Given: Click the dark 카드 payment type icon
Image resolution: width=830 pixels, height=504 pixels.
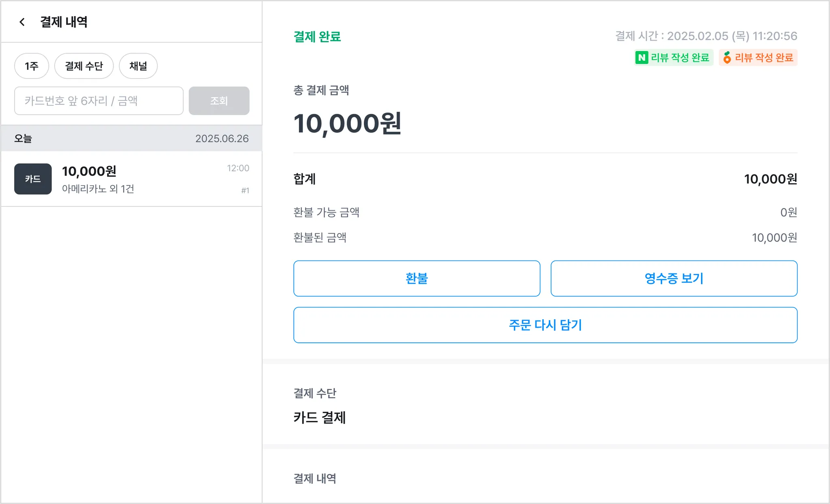Looking at the screenshot, I should tap(33, 179).
